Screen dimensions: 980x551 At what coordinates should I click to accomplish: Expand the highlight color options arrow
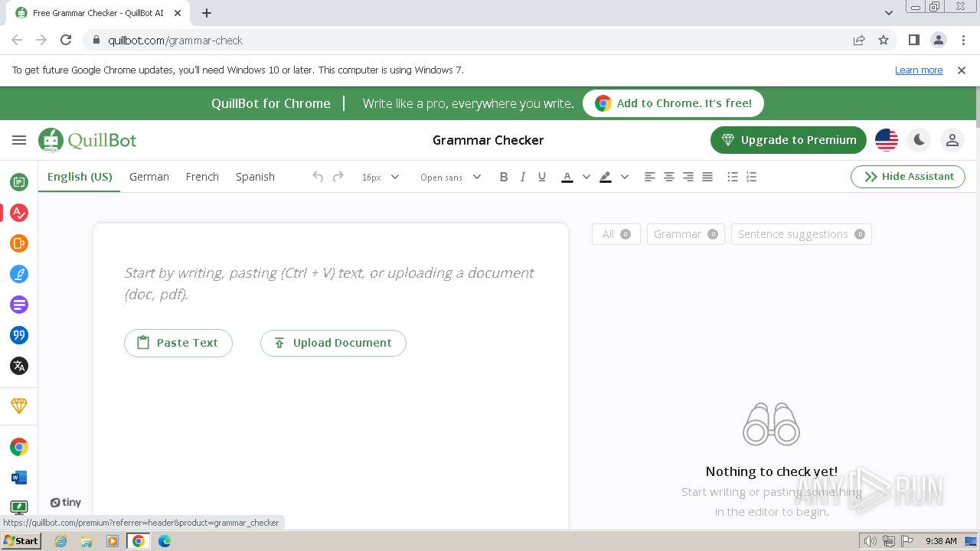coord(624,177)
